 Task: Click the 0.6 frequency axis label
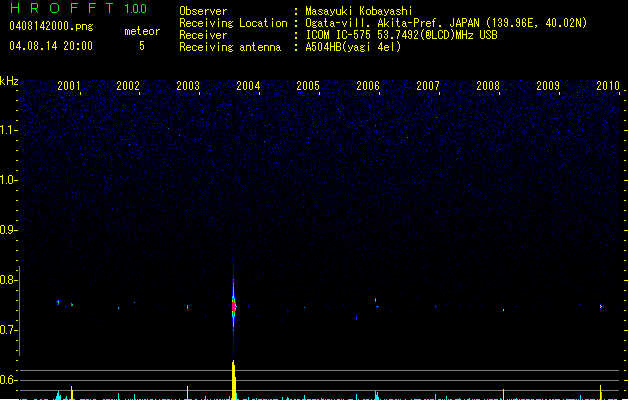(x=8, y=380)
